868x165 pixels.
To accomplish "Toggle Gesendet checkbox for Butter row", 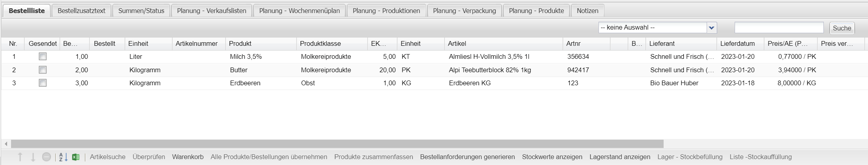I will point(43,70).
